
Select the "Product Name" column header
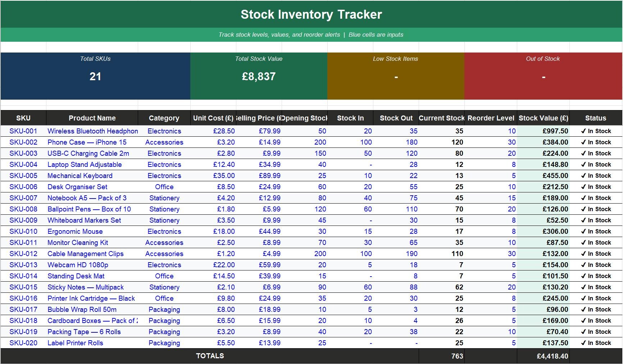pos(92,118)
